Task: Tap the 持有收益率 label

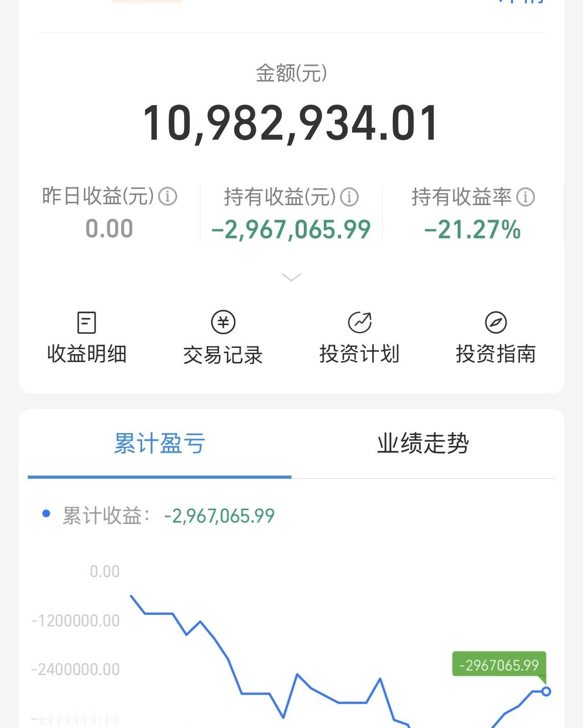Action: coord(462,197)
